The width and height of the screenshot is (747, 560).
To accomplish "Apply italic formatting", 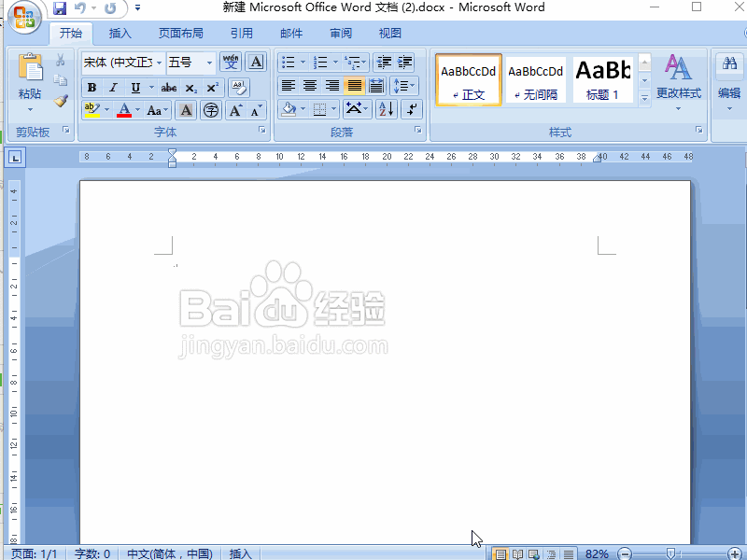I will pyautogui.click(x=112, y=87).
